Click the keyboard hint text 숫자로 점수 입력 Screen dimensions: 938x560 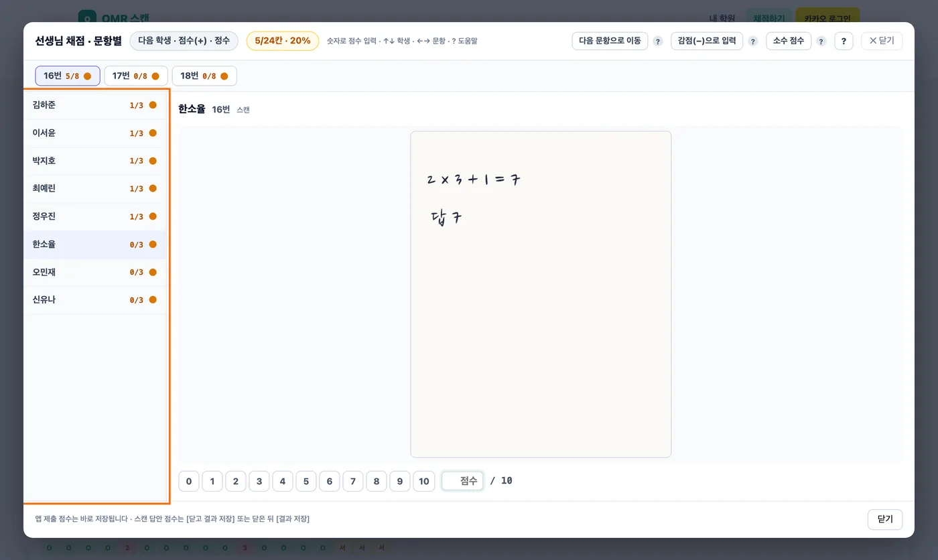click(x=352, y=42)
